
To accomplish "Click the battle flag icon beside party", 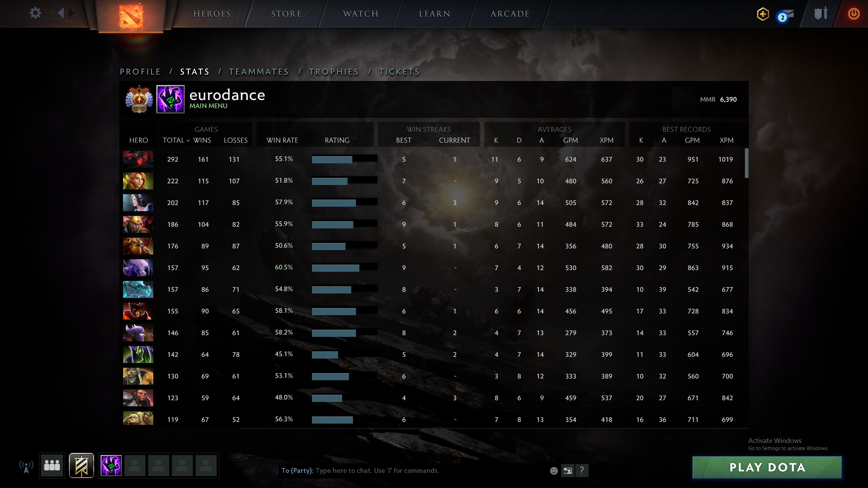I will 81,465.
